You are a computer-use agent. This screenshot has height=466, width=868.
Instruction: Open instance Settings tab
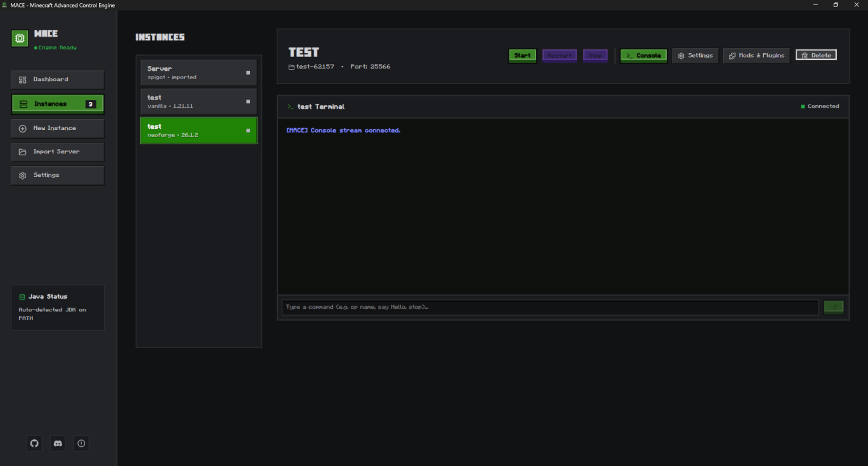(695, 56)
